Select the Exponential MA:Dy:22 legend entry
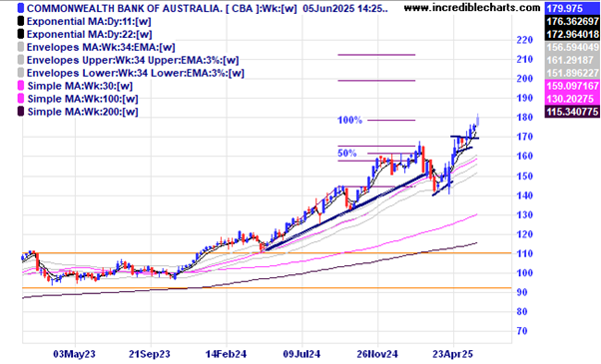 click(89, 35)
